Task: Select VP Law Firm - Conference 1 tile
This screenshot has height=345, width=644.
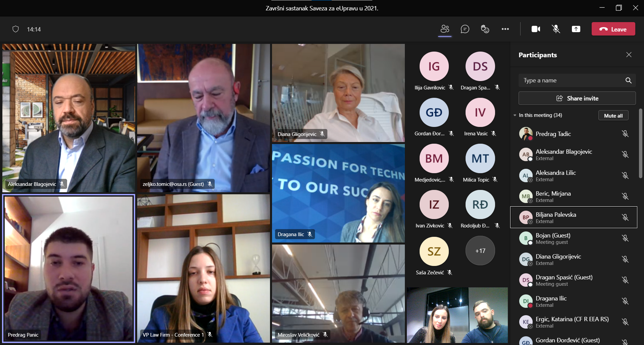Action: click(x=204, y=269)
